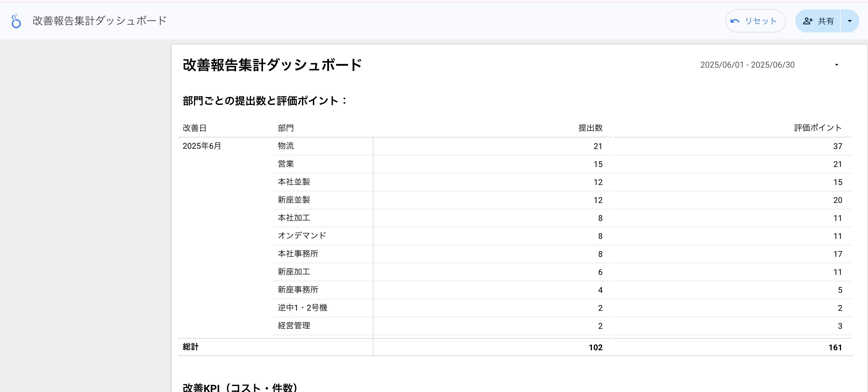Click the リセット button to reset filters
This screenshot has height=392, width=868.
tap(756, 21)
